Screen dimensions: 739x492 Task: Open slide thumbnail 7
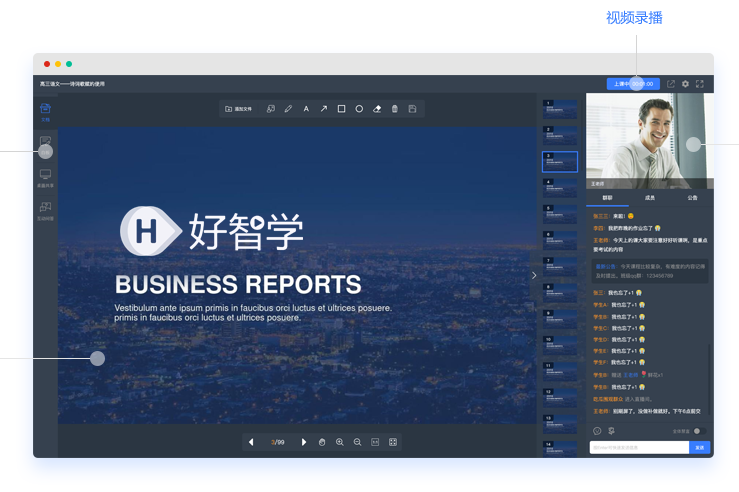coord(560,267)
